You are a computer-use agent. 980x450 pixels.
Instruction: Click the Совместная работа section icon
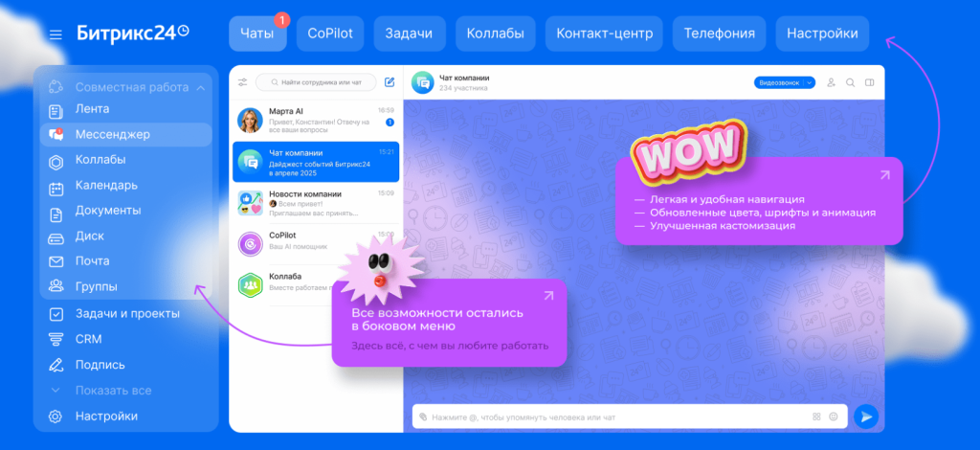click(56, 87)
